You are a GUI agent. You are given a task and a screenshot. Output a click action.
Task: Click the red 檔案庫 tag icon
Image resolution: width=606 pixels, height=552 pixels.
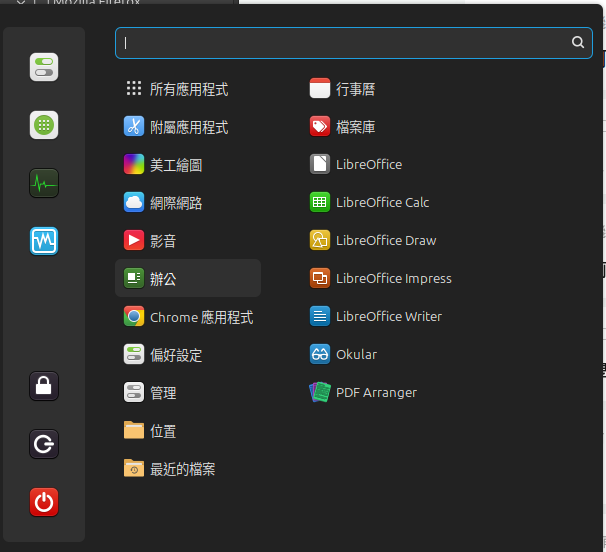coord(320,126)
